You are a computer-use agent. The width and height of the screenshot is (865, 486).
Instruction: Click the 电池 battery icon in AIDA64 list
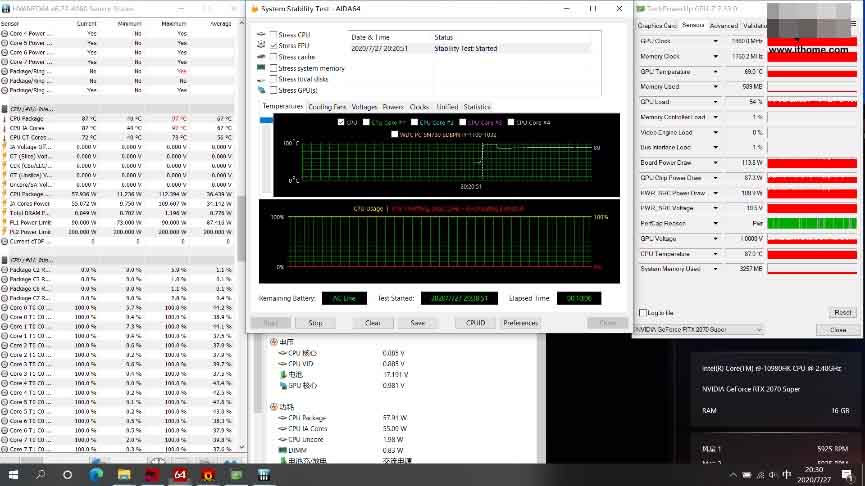pos(283,375)
